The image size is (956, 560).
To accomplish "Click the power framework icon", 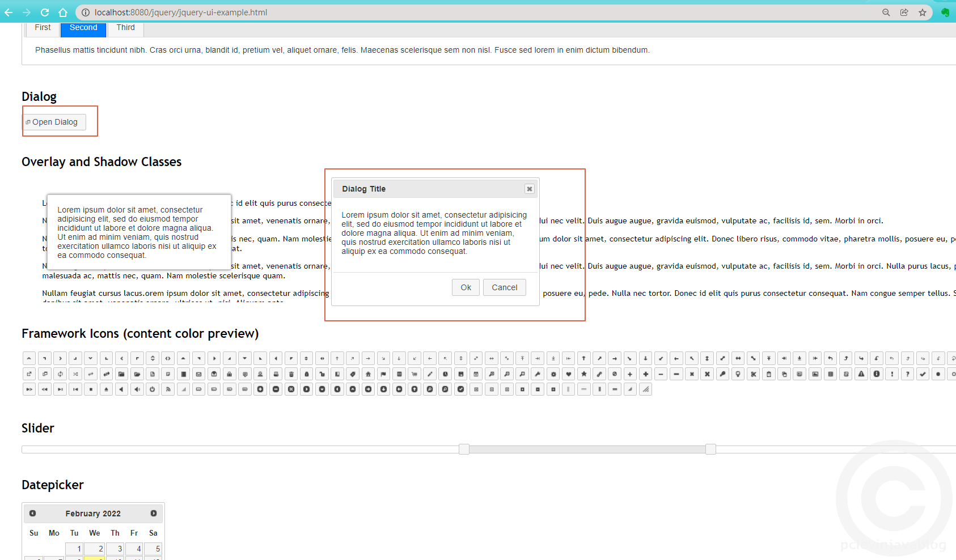I will [x=152, y=389].
